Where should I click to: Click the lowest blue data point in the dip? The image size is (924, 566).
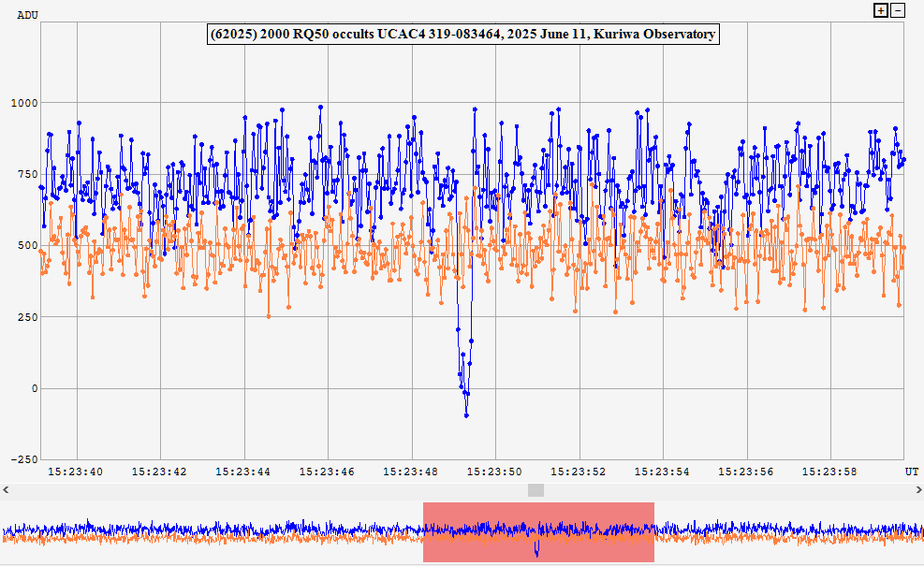(466, 414)
